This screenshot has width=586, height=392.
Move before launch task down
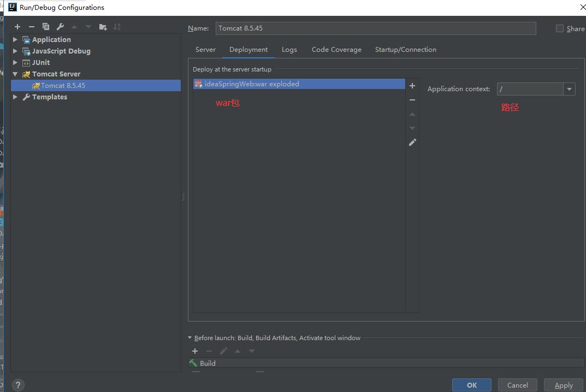(252, 351)
